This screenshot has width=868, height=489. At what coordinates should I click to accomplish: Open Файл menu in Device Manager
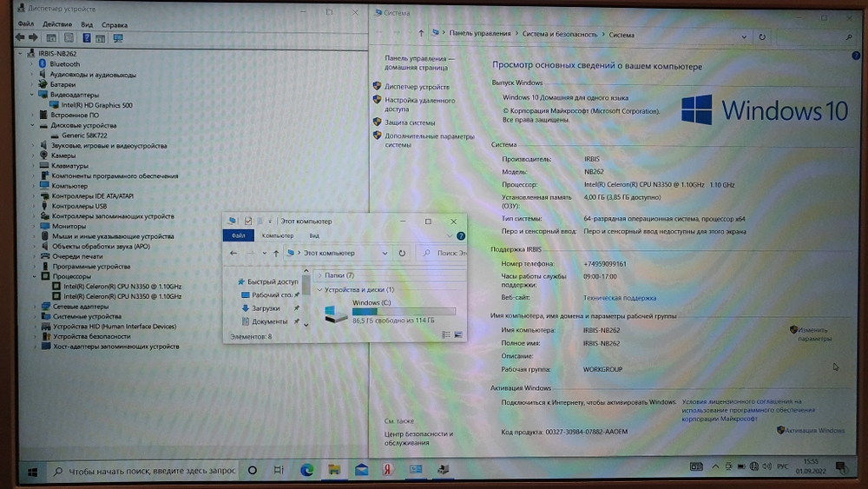(x=26, y=24)
